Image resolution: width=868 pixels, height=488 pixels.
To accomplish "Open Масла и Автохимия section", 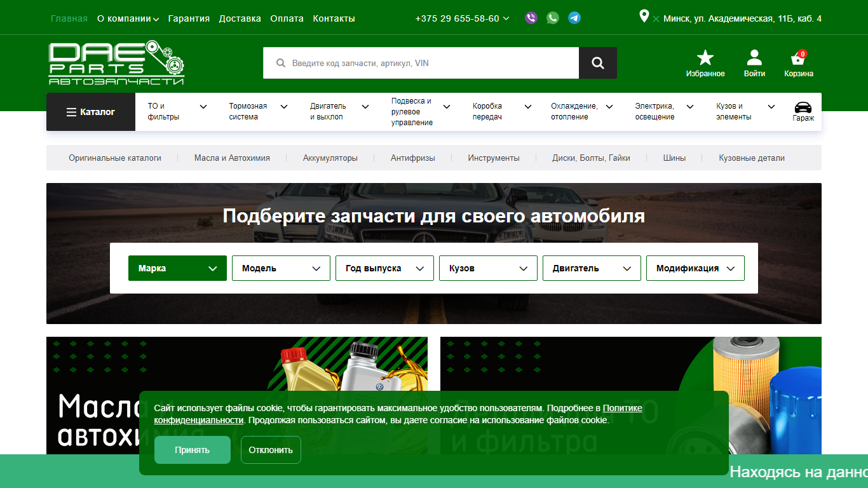I will click(x=232, y=158).
